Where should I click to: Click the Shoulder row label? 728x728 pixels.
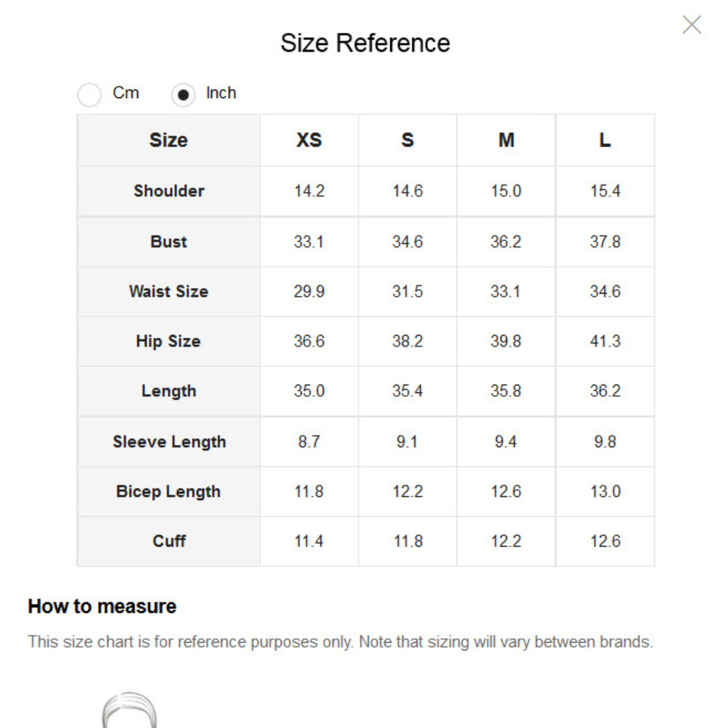(169, 191)
